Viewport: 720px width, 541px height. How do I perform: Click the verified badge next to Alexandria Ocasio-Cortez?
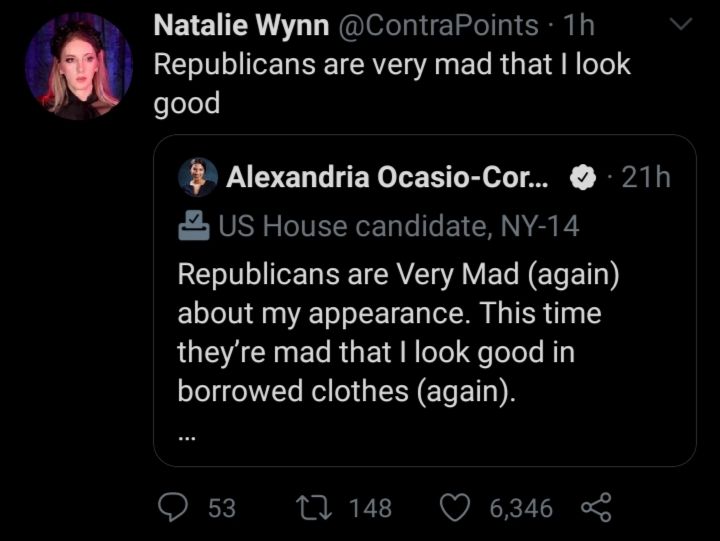[582, 179]
